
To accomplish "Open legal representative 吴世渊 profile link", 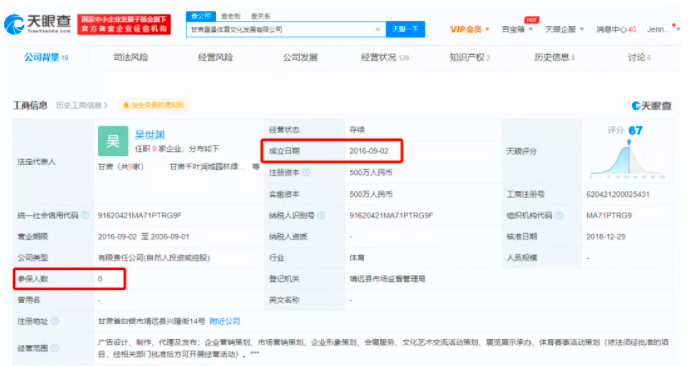I will coord(149,135).
